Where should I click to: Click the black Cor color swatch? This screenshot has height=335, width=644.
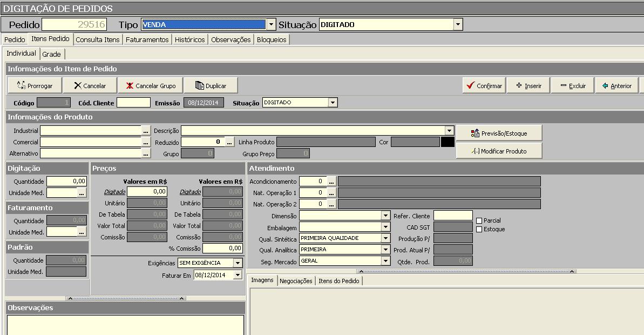(x=448, y=142)
